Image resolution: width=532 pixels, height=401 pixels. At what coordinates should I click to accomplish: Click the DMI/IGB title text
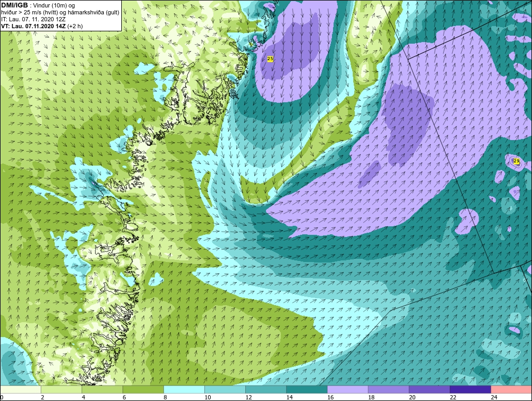point(14,5)
